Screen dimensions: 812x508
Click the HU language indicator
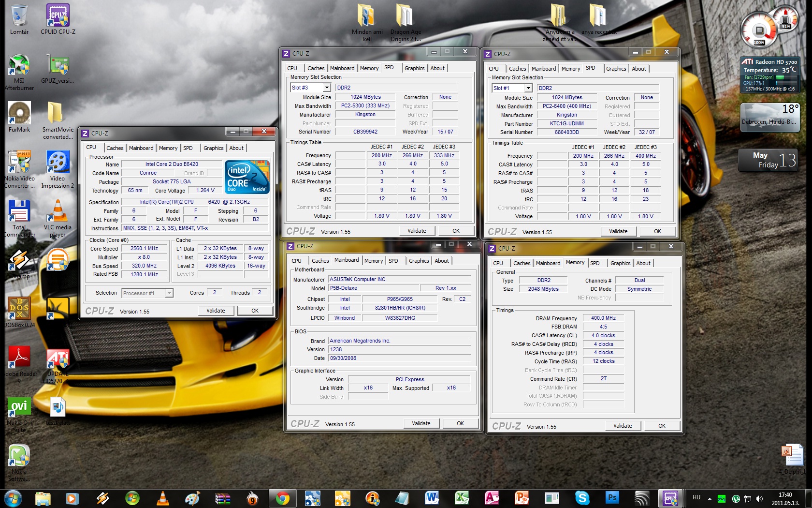696,497
